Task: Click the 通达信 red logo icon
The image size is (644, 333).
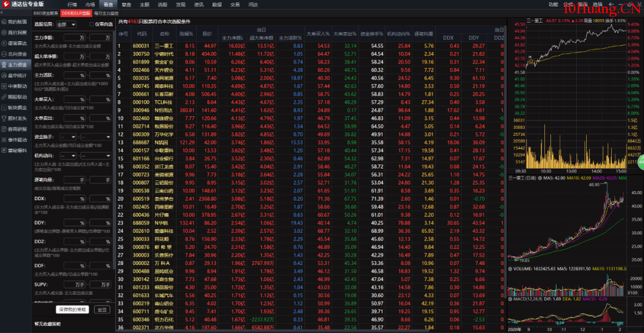Action: tap(5, 5)
